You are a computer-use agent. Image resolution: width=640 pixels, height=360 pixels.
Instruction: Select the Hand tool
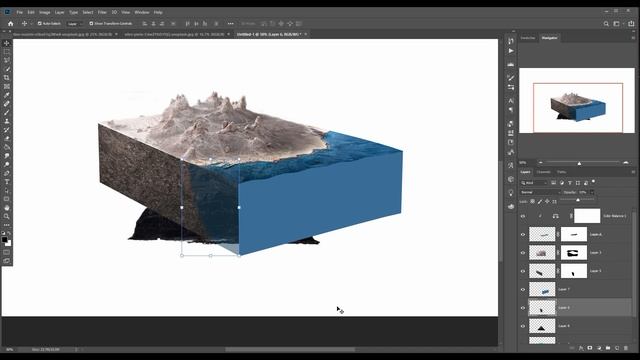pyautogui.click(x=7, y=208)
